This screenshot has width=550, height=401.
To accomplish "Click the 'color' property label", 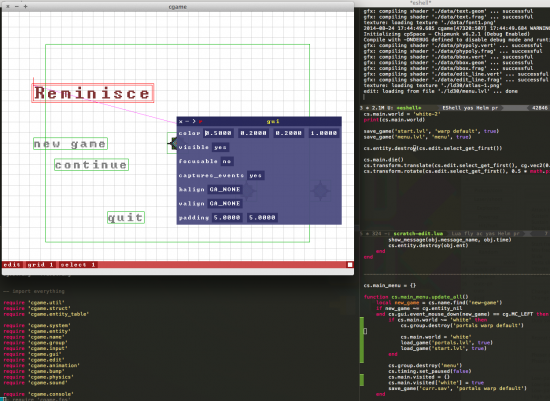I will coord(189,133).
